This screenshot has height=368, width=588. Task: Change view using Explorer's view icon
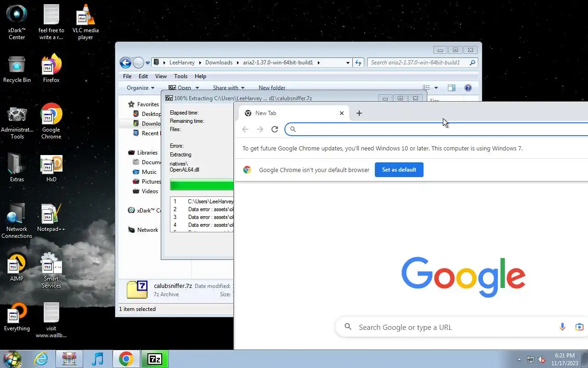click(x=426, y=88)
